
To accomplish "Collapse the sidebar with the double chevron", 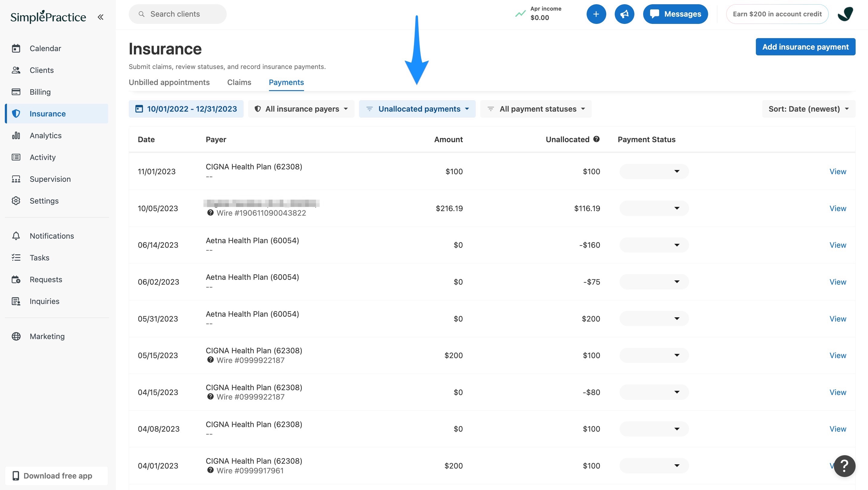I will tap(100, 17).
